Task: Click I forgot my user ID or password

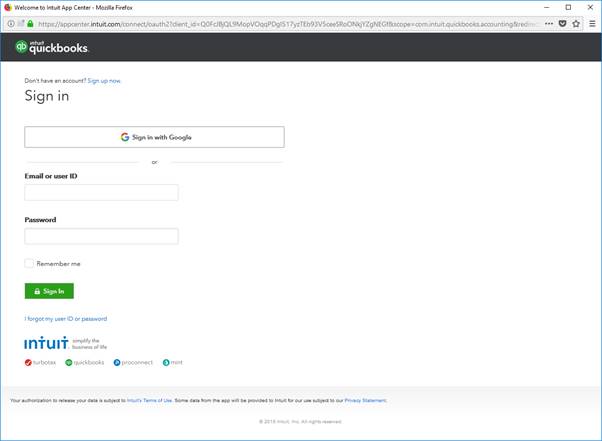Action: [x=65, y=319]
